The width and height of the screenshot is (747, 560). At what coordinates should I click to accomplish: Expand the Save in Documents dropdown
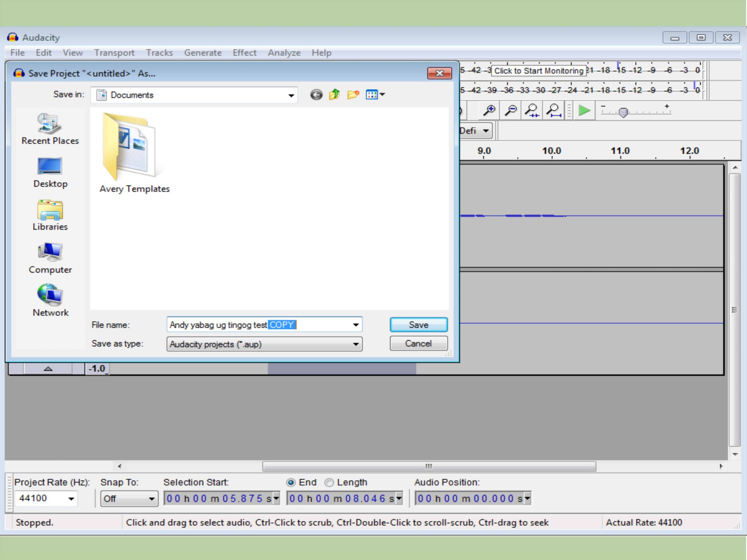tap(291, 96)
